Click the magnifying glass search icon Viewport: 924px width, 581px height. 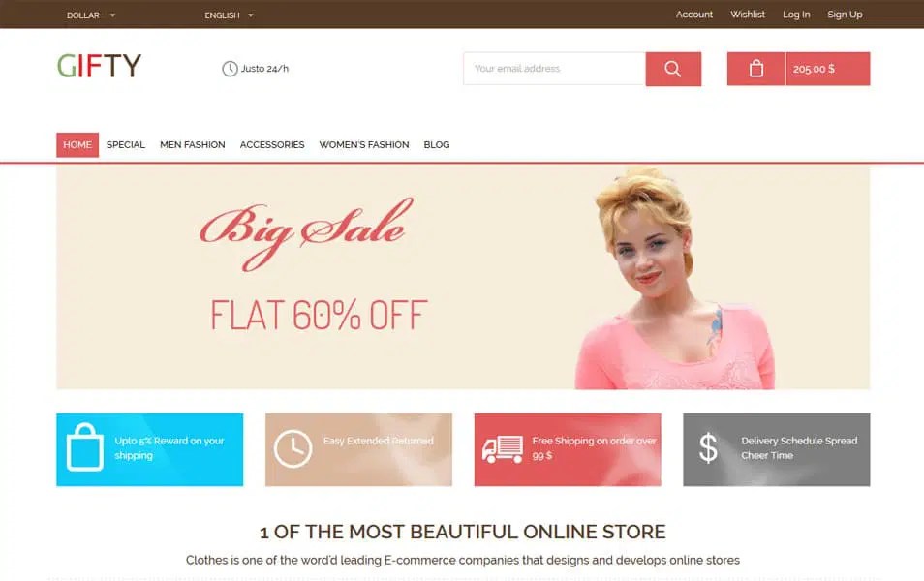pyautogui.click(x=673, y=69)
